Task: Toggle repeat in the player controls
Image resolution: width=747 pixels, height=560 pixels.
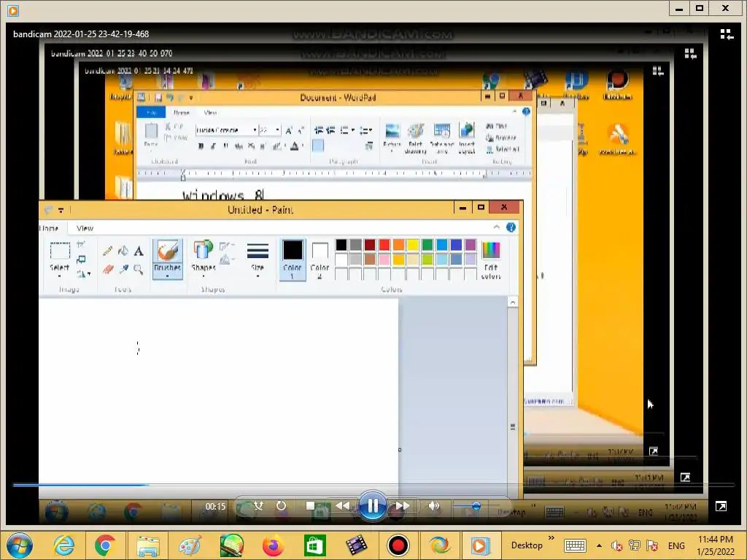Action: pos(281,506)
